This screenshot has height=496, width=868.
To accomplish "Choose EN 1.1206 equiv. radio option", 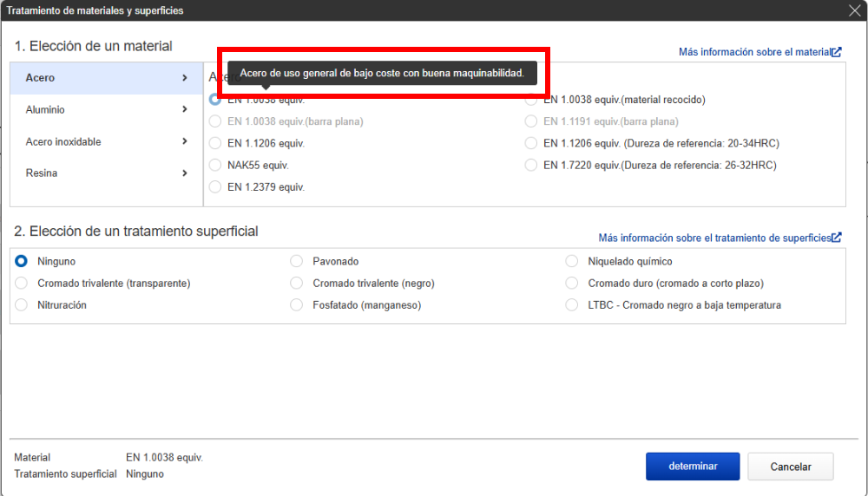I will (x=215, y=143).
